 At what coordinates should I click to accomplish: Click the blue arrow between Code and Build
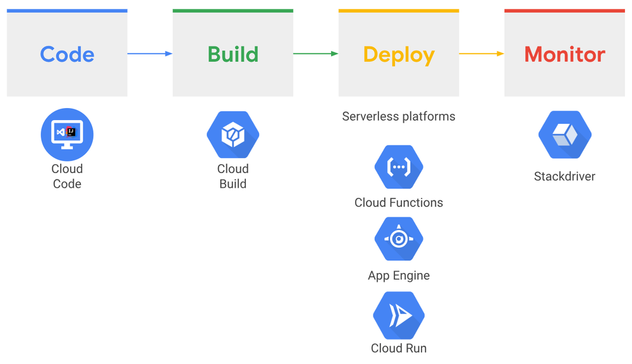point(150,54)
